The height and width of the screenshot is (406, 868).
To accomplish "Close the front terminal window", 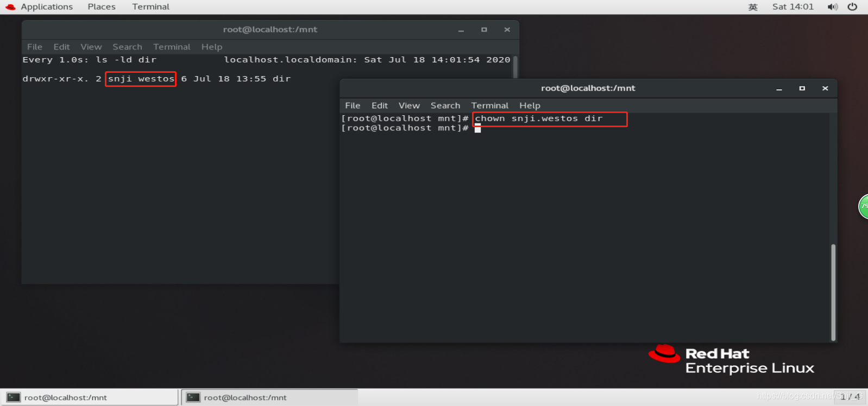I will pyautogui.click(x=825, y=88).
